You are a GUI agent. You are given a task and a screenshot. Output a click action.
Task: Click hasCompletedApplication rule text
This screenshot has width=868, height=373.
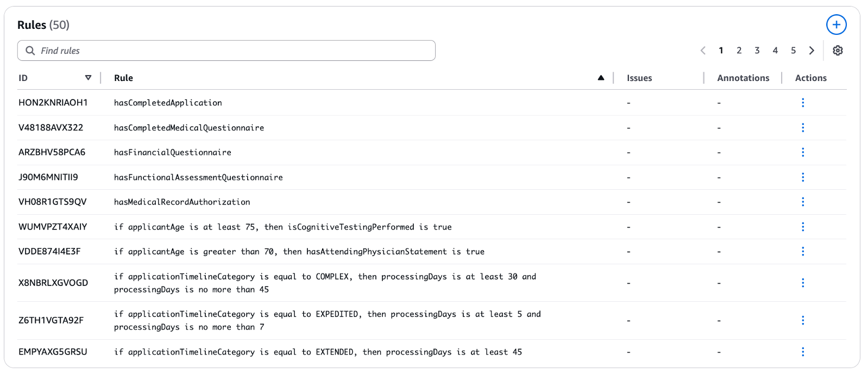(x=168, y=103)
